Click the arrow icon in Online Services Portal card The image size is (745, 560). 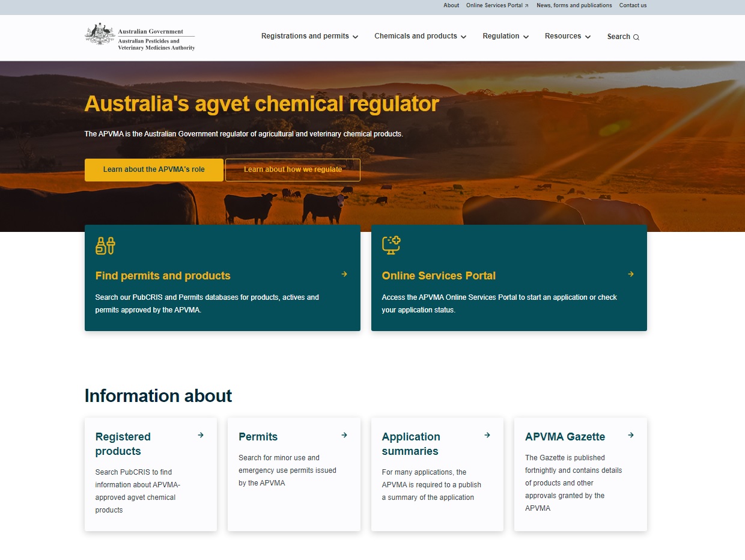tap(631, 274)
